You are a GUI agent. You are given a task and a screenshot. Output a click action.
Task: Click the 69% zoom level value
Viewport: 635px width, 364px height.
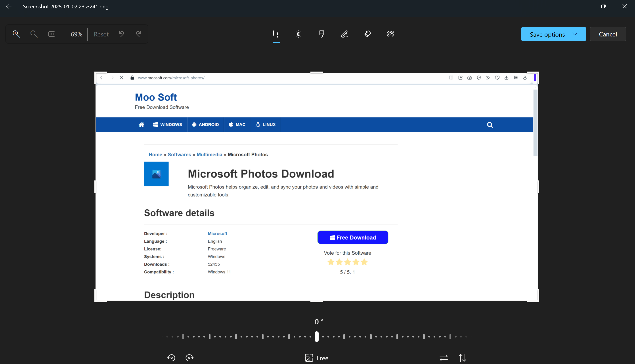tap(76, 34)
